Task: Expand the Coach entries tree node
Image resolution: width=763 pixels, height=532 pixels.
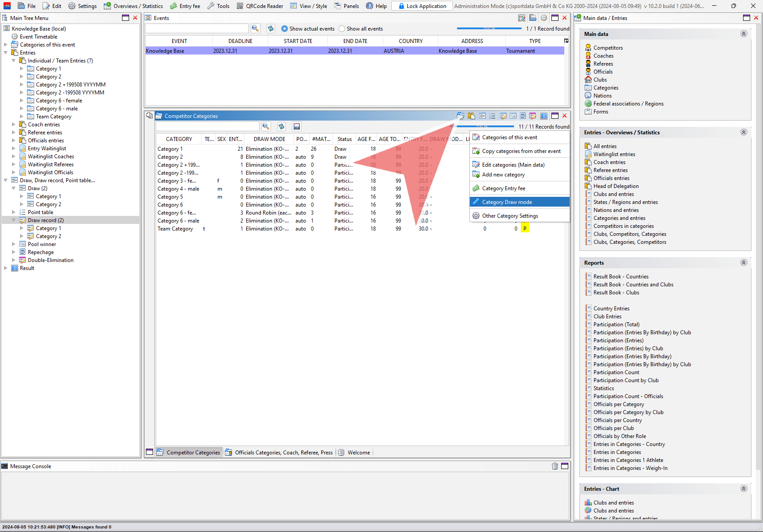Action: (14, 125)
